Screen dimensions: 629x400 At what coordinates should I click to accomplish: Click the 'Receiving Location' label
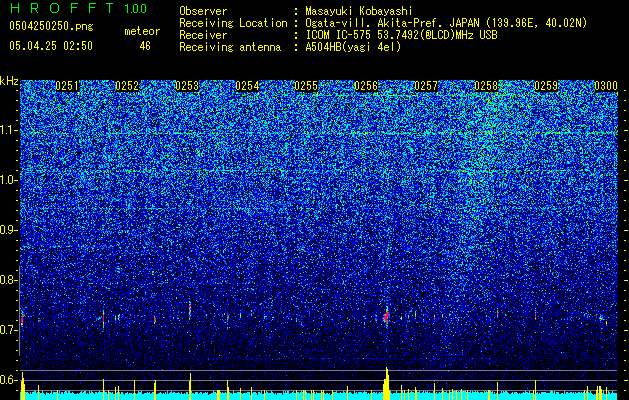[233, 23]
